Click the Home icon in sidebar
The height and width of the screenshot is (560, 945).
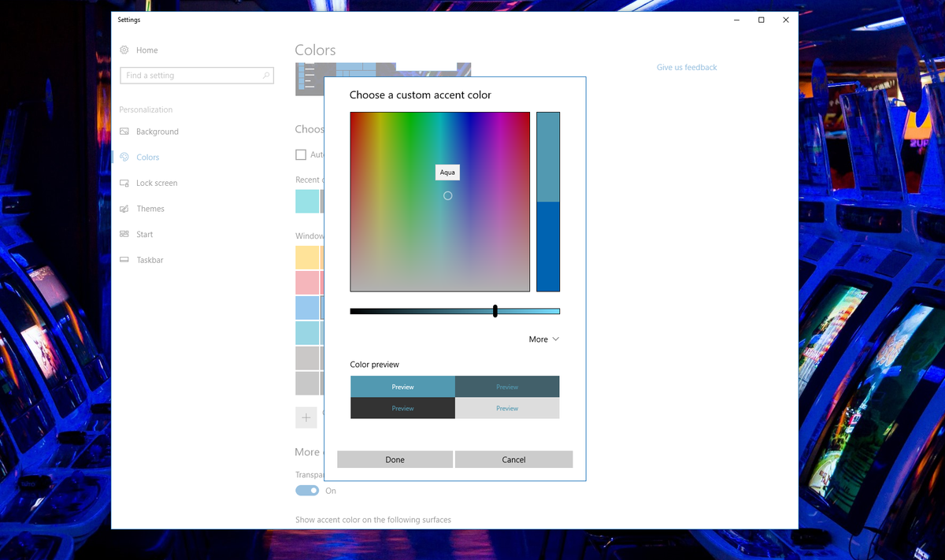coord(126,50)
